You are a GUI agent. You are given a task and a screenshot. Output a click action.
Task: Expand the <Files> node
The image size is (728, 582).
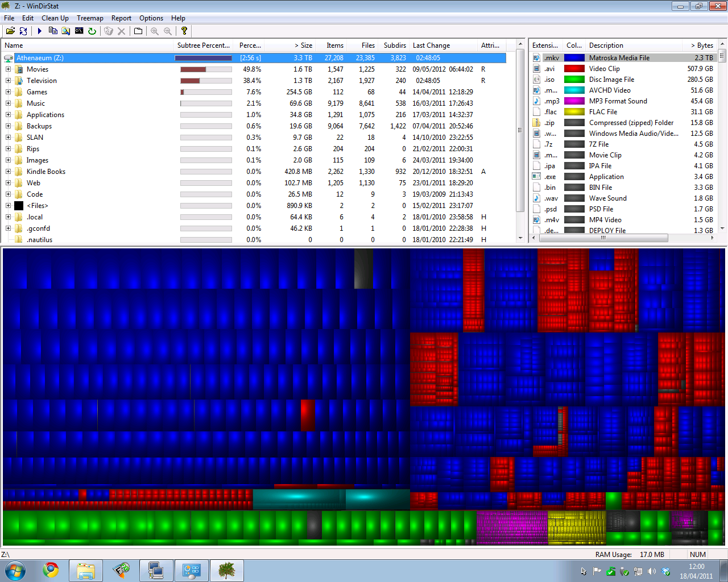tap(8, 206)
